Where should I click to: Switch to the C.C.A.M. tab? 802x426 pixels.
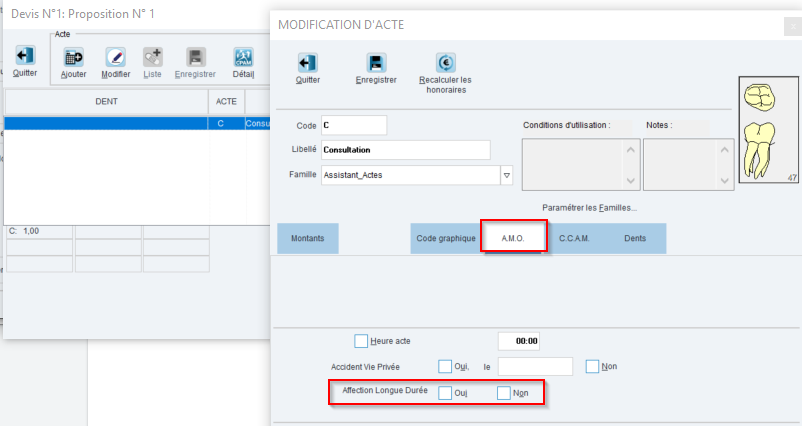tap(574, 238)
